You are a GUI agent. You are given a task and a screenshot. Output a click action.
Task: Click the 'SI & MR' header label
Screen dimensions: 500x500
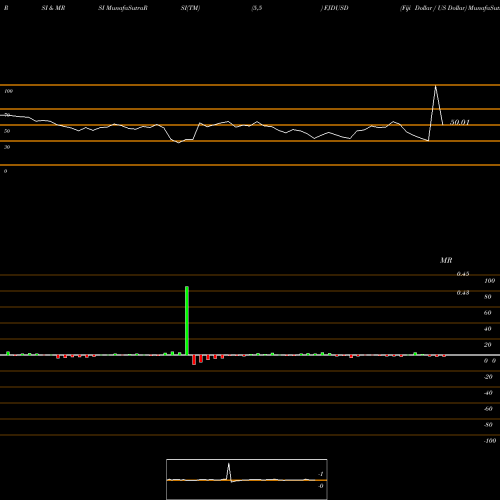[x=53, y=8]
